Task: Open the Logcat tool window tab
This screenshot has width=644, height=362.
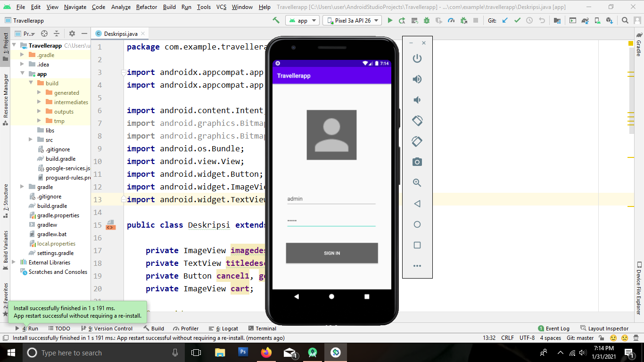Action: click(223, 329)
